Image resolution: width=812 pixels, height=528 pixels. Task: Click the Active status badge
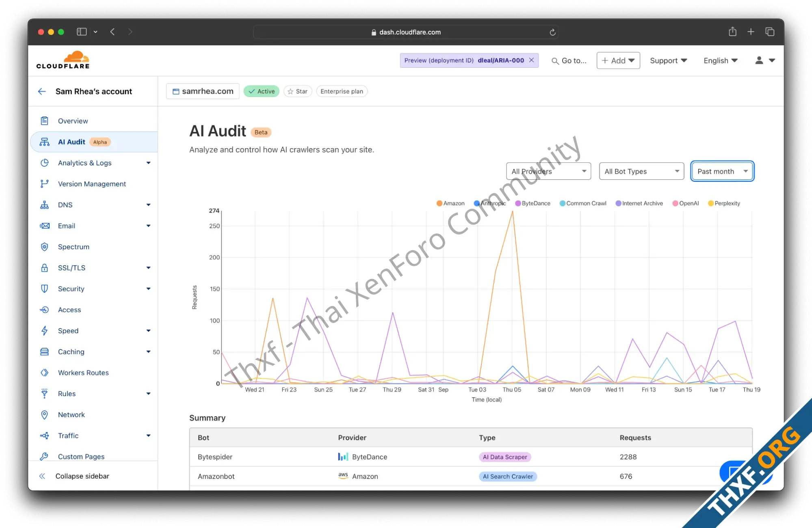tap(262, 91)
